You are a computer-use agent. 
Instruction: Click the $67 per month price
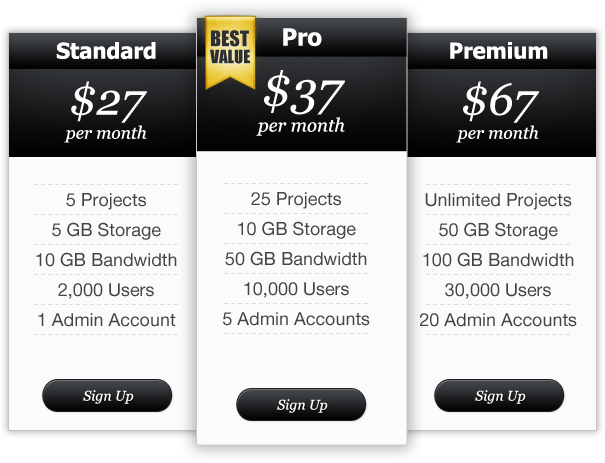(498, 112)
